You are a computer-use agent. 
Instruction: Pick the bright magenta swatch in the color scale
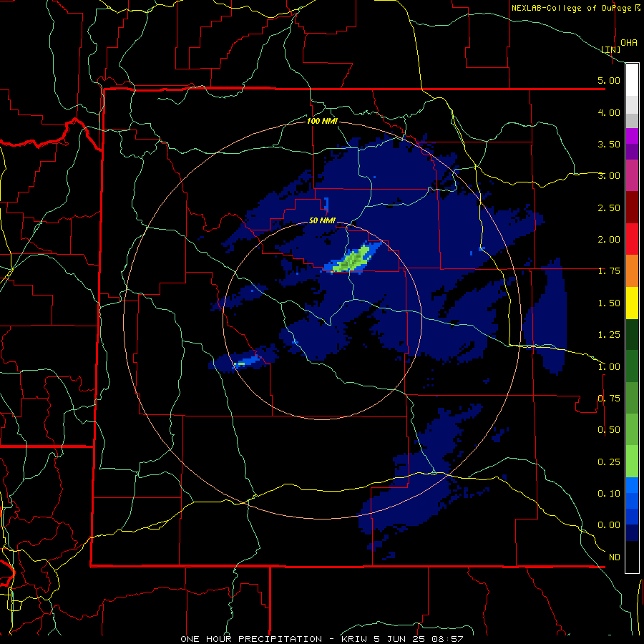[632, 136]
